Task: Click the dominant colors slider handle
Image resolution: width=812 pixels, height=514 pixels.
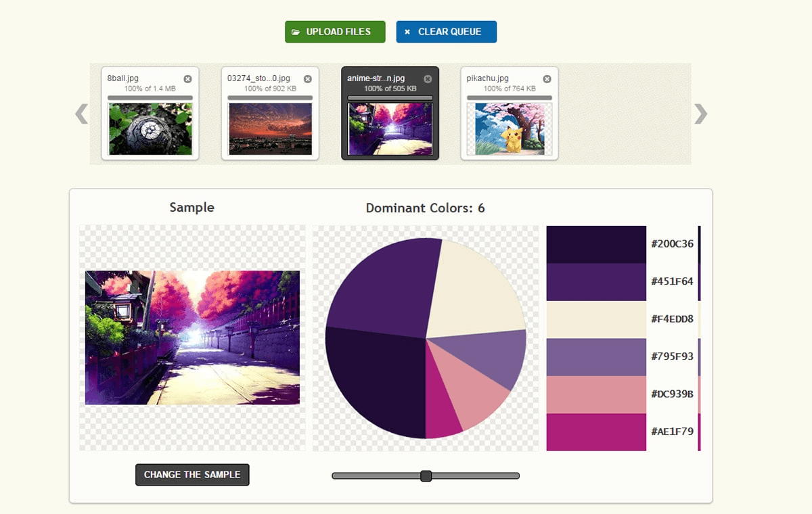Action: click(x=426, y=475)
